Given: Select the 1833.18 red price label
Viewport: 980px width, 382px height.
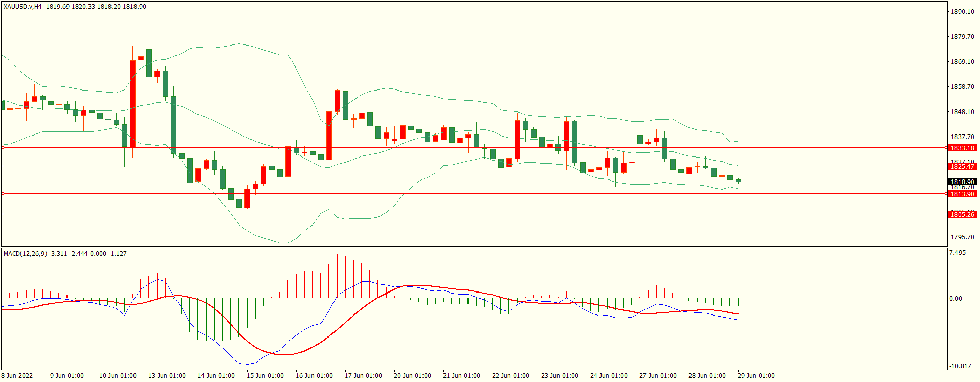Looking at the screenshot, I should tap(962, 148).
